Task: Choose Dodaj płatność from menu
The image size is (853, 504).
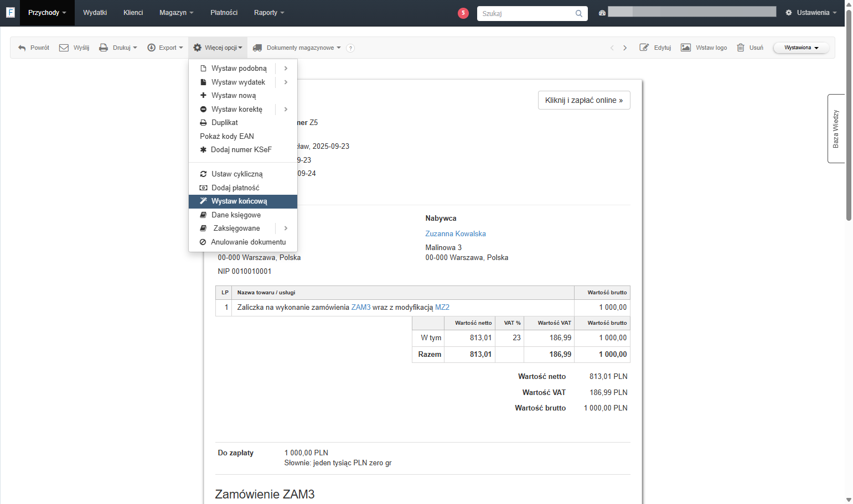Action: (243, 188)
